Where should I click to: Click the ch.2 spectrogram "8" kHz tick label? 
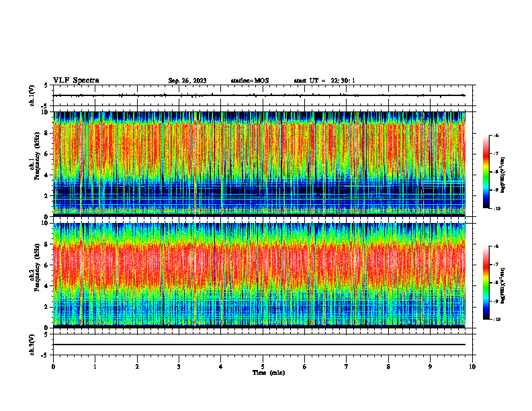coord(47,244)
